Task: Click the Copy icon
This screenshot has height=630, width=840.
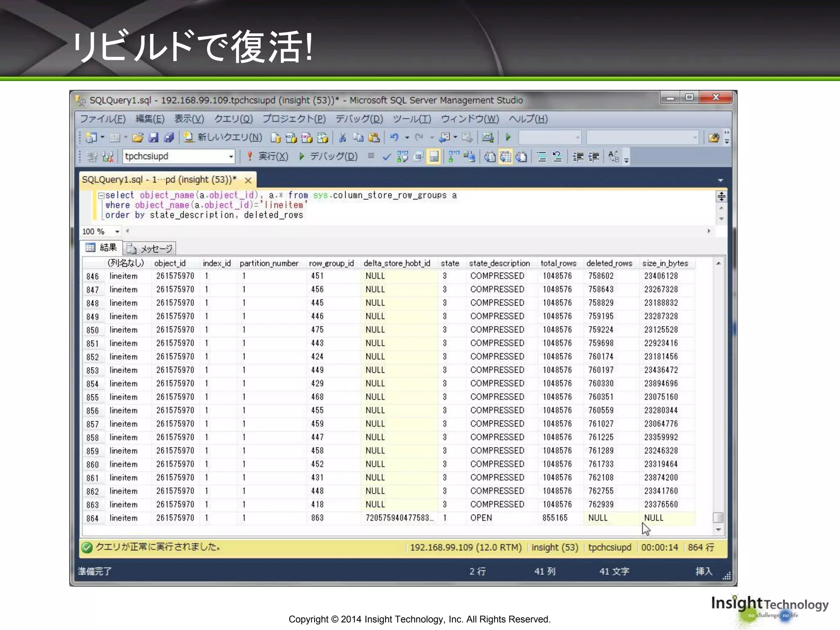Action: coord(358,137)
